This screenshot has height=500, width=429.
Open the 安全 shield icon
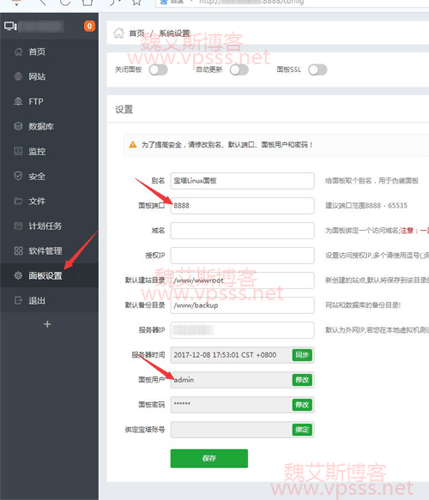(18, 176)
